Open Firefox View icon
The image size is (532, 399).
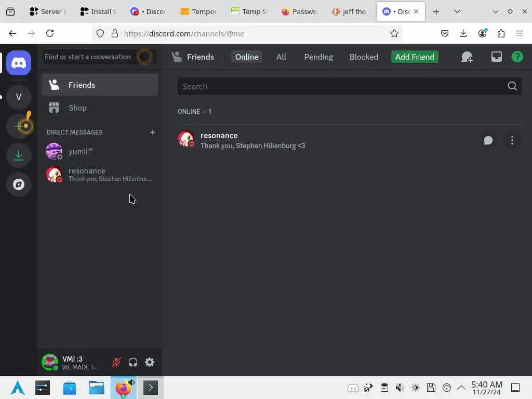point(10,11)
